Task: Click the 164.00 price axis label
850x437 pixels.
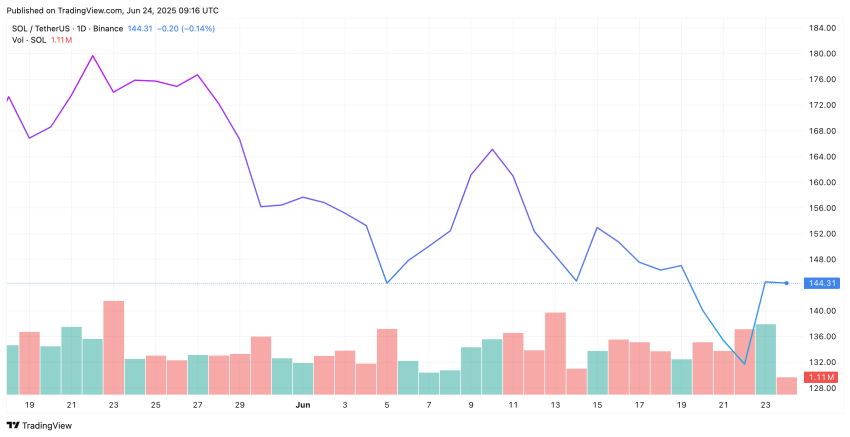Action: pos(822,157)
